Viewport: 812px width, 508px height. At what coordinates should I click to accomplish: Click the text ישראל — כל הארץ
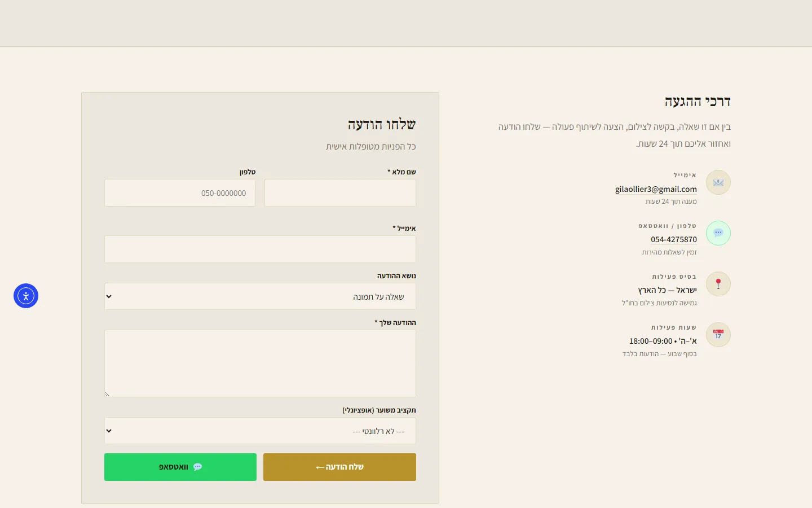(x=668, y=290)
